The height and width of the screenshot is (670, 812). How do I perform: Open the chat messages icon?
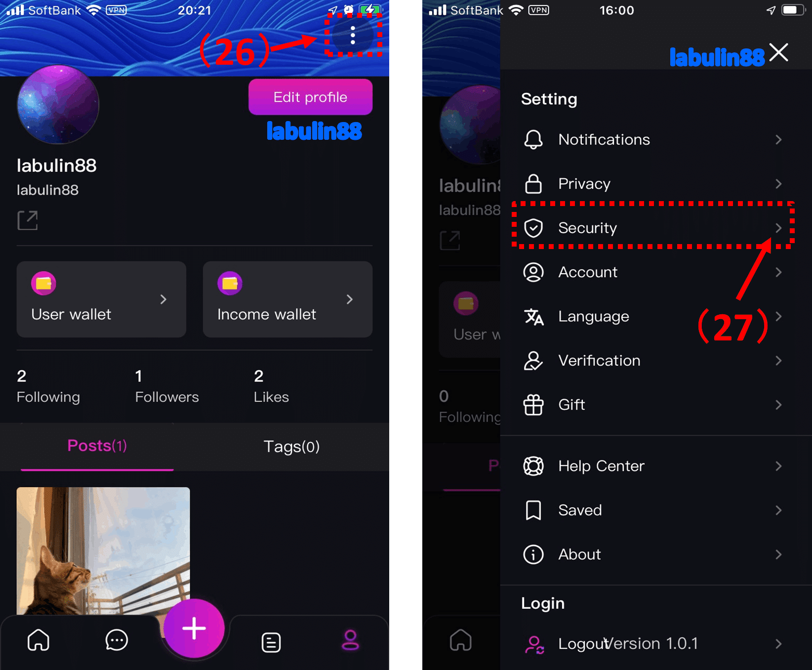click(117, 640)
